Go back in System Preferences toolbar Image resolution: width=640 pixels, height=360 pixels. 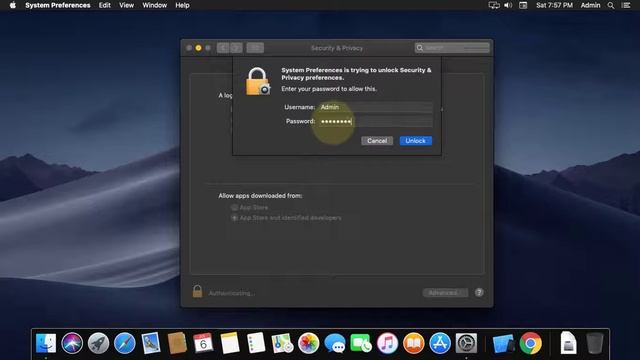[x=223, y=48]
